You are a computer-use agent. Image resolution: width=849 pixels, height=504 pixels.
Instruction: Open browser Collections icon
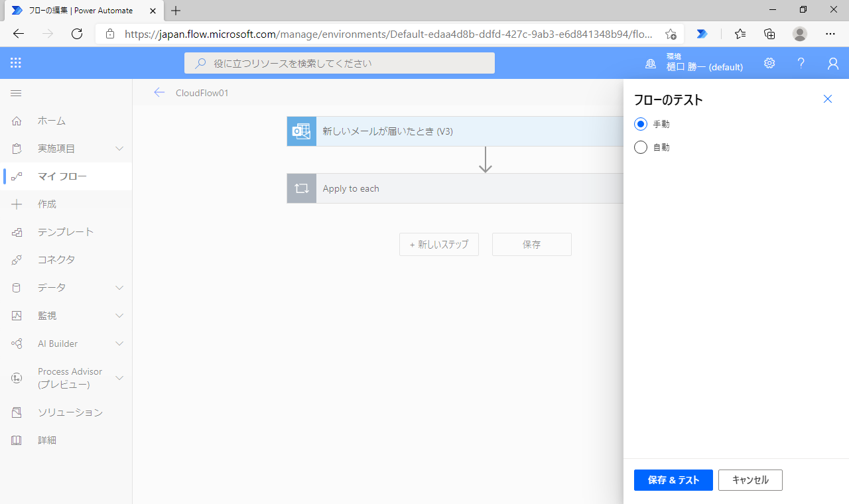click(769, 34)
